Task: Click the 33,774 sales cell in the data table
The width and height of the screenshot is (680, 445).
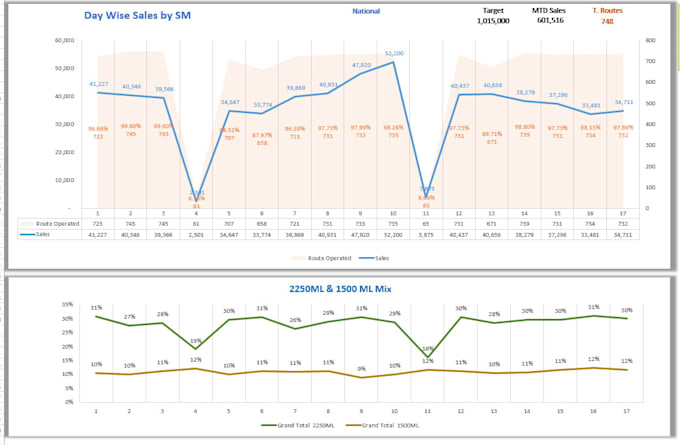Action: pyautogui.click(x=262, y=235)
